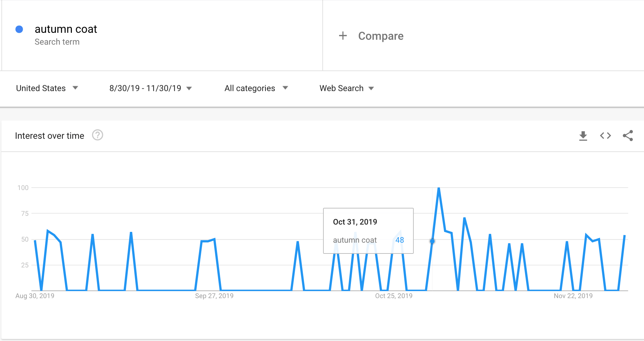Open the All categories dropdown
This screenshot has height=341, width=644.
point(256,88)
